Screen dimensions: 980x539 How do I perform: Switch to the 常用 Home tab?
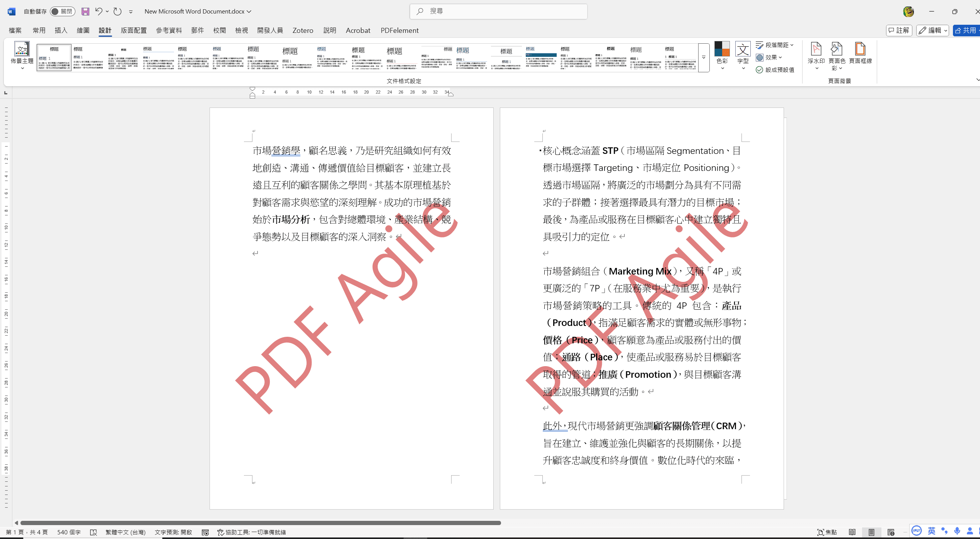coord(39,30)
